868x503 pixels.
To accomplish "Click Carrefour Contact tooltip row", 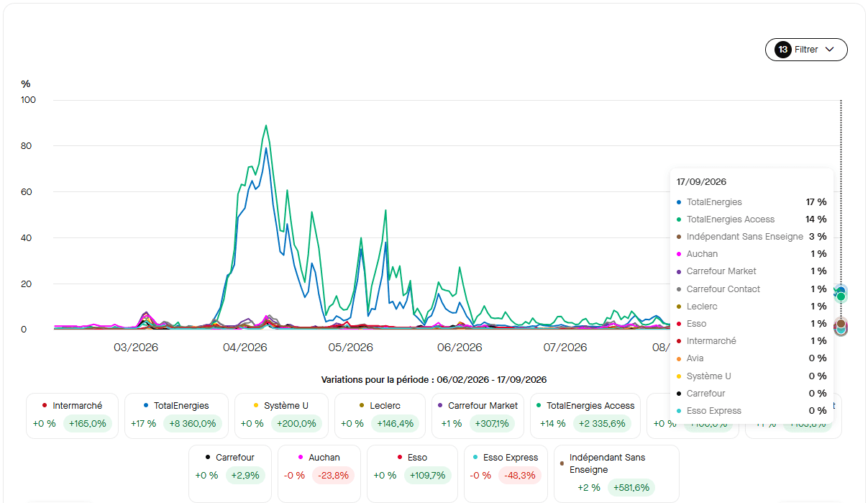I will (751, 289).
